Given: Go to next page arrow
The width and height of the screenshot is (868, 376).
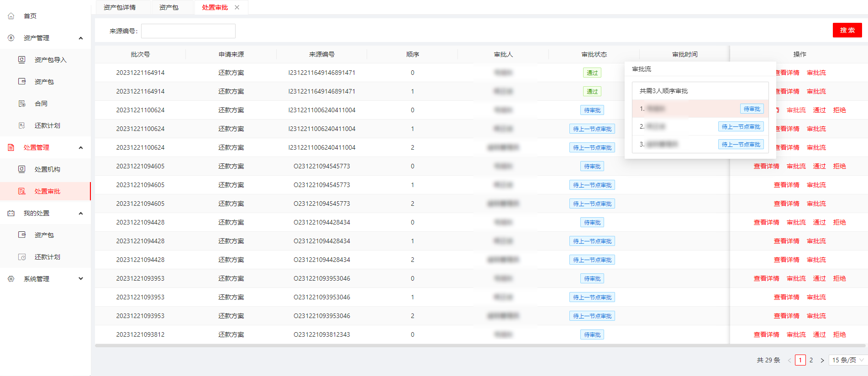Looking at the screenshot, I should pos(822,360).
